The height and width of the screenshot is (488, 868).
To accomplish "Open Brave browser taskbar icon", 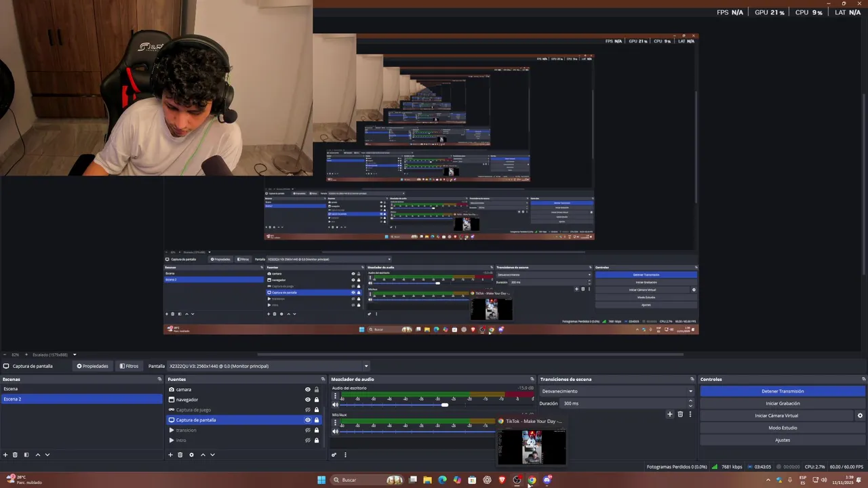I will 502,480.
